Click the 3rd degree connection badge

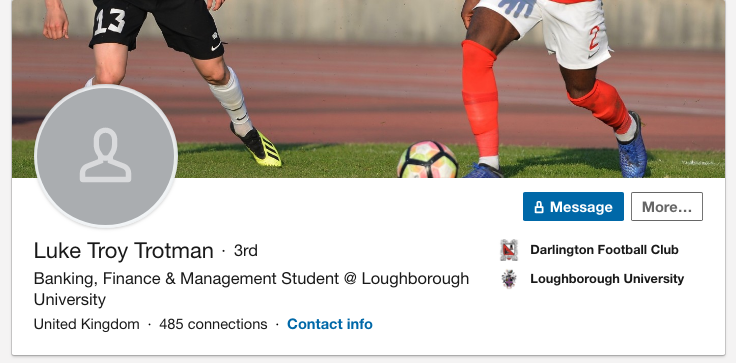coord(245,251)
